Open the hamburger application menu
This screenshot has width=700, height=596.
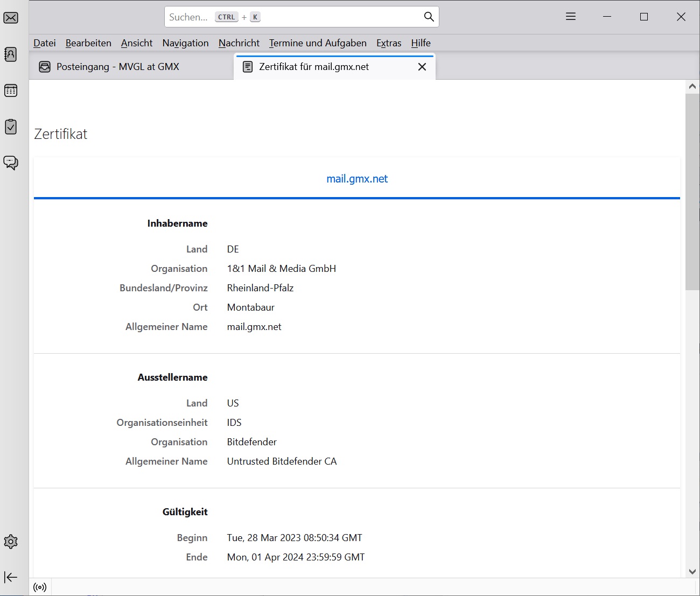[571, 17]
